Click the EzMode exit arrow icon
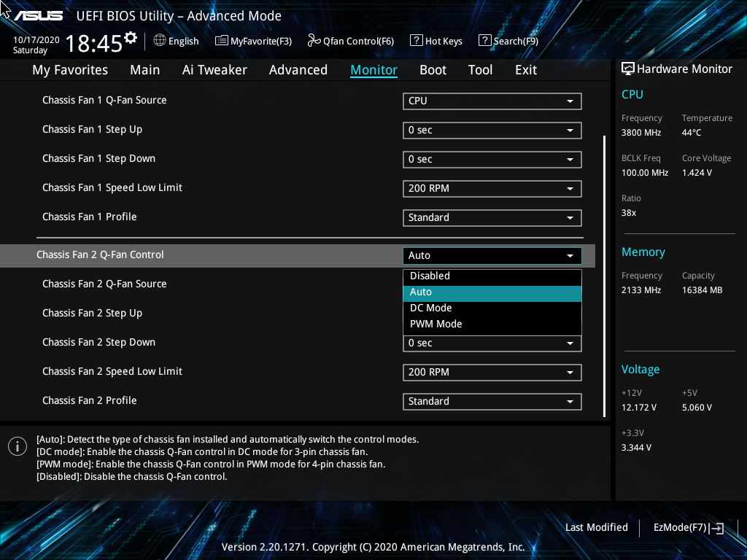The image size is (747, 560). click(716, 528)
